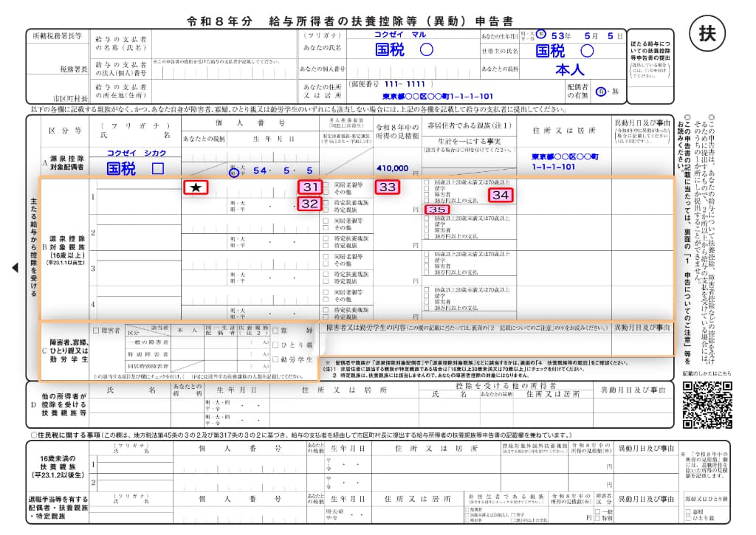Click the black left-pointing triangle on left edge
The width and height of the screenshot is (756, 535).
click(15, 268)
